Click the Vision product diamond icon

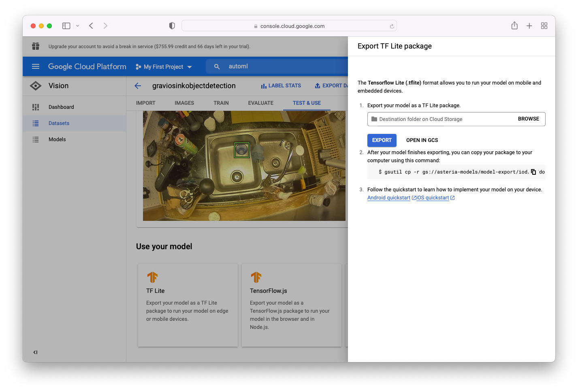pyautogui.click(x=35, y=85)
